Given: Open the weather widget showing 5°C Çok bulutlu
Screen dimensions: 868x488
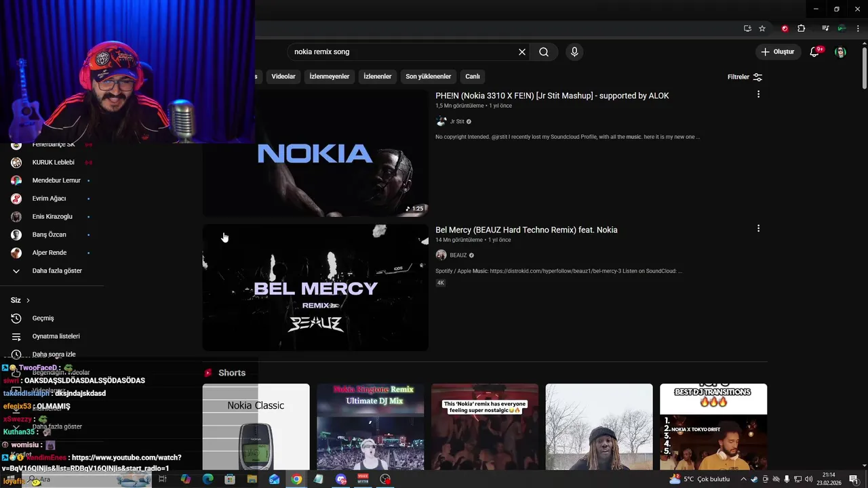Looking at the screenshot, I should pyautogui.click(x=699, y=479).
